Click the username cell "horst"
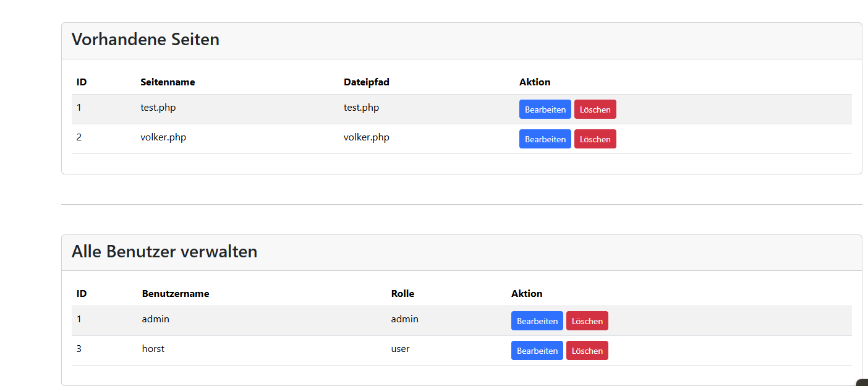This screenshot has width=868, height=386. click(x=153, y=349)
